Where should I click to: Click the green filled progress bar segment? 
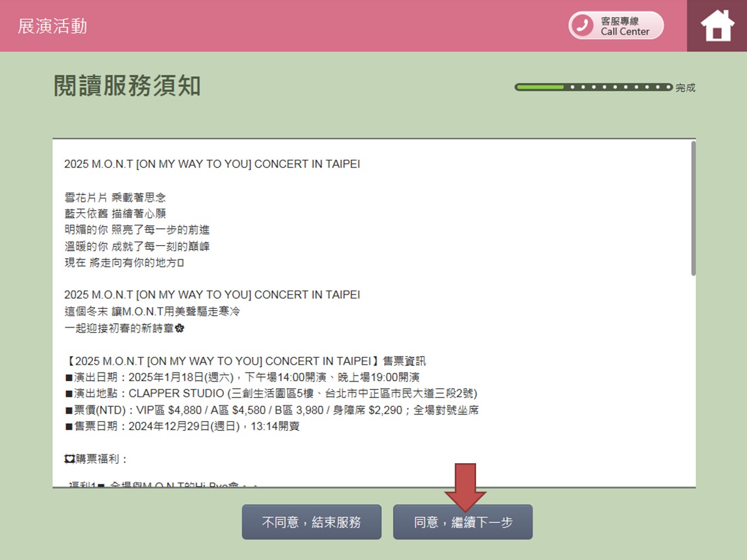tap(540, 87)
